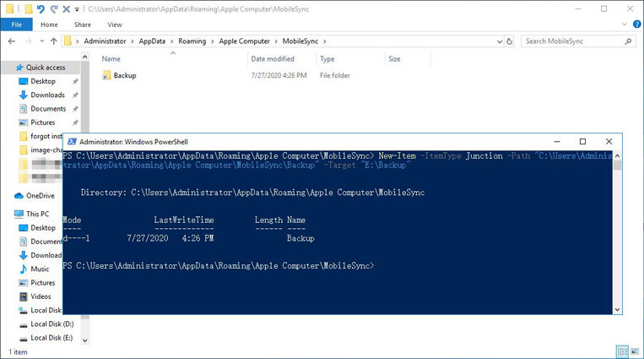This screenshot has height=359, width=644.
Task: Click Administrator in the address breadcrumb
Action: click(106, 41)
